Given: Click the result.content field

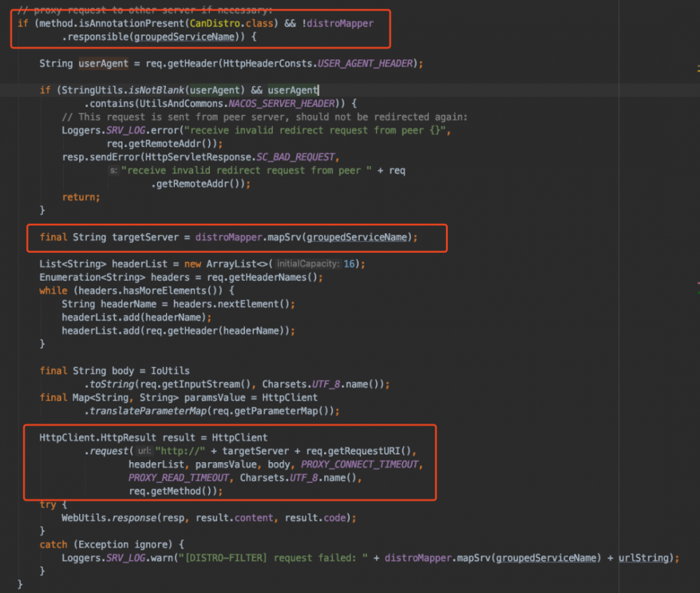Looking at the screenshot, I should pyautogui.click(x=234, y=518).
